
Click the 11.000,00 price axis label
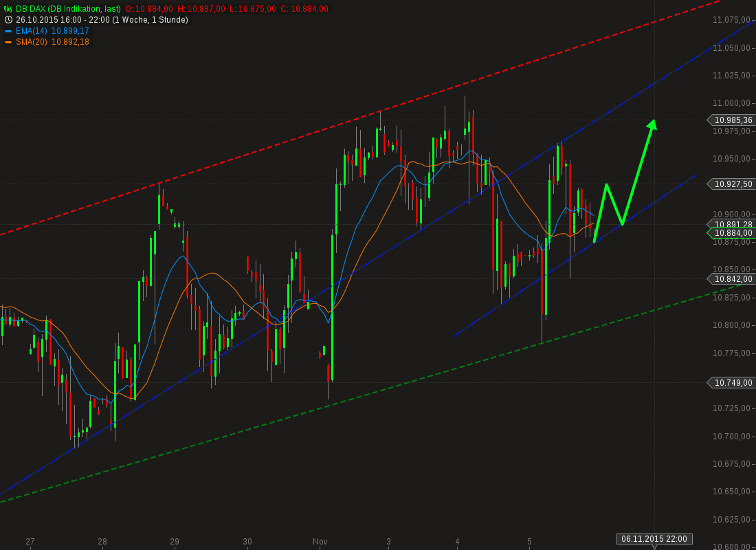(732, 103)
